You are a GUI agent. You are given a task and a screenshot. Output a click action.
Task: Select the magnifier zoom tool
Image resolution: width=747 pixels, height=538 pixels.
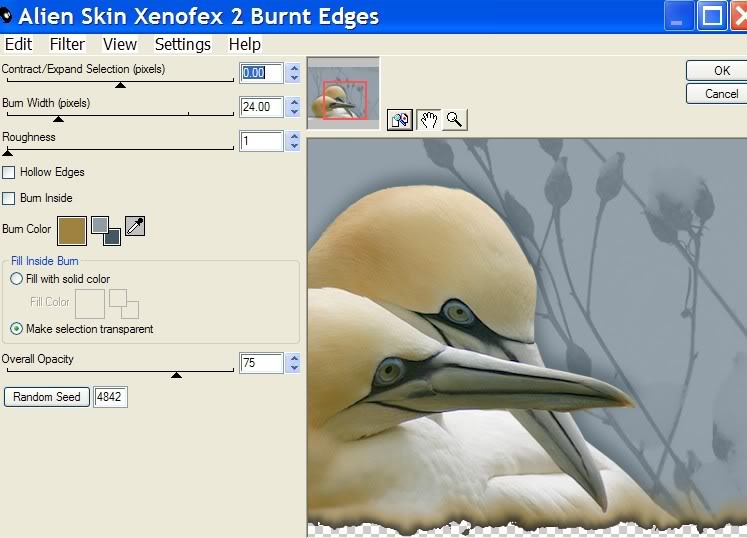point(454,120)
